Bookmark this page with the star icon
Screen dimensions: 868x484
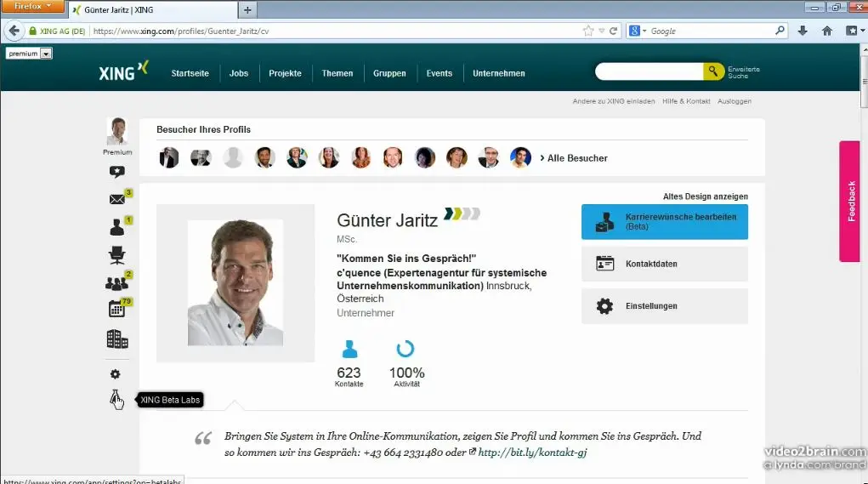[588, 31]
